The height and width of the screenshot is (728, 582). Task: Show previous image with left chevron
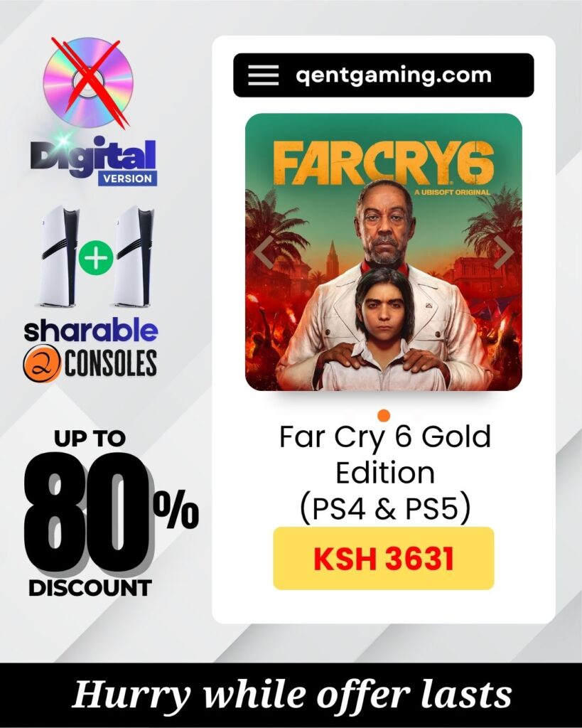click(x=265, y=252)
